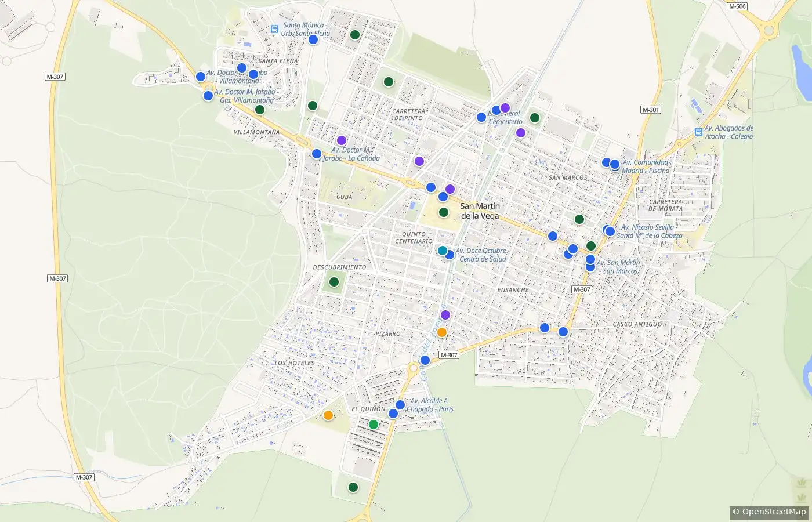Select blue marker at Av. Doctor M. Jarabo - La Cañada
Viewport: 812px width, 522px height.
317,154
